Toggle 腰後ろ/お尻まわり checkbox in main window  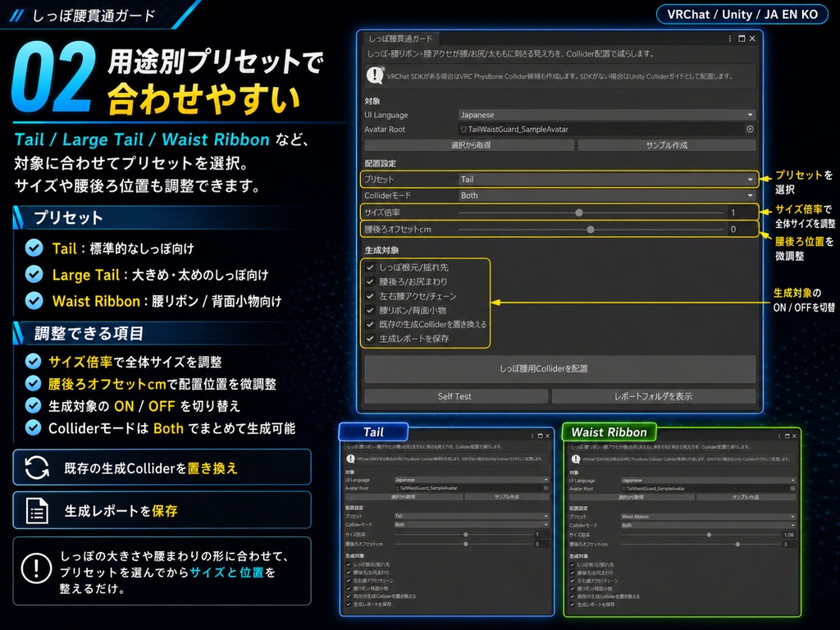click(370, 281)
